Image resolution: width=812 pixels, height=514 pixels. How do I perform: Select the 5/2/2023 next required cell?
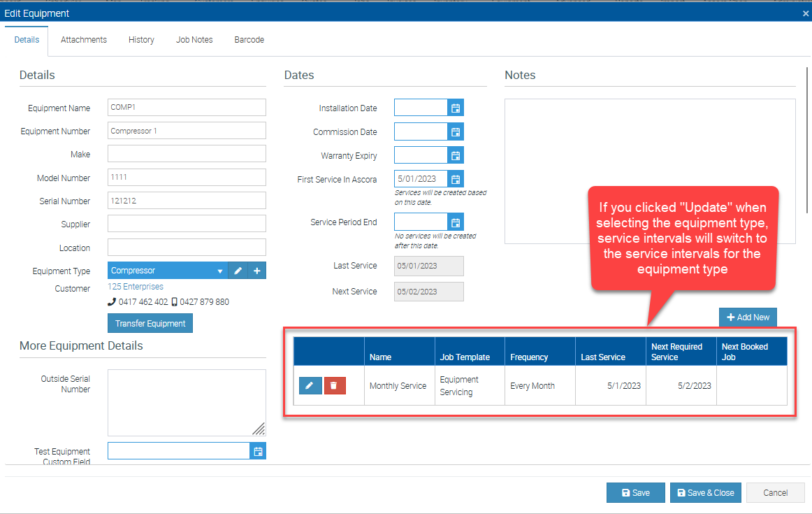[681, 385]
